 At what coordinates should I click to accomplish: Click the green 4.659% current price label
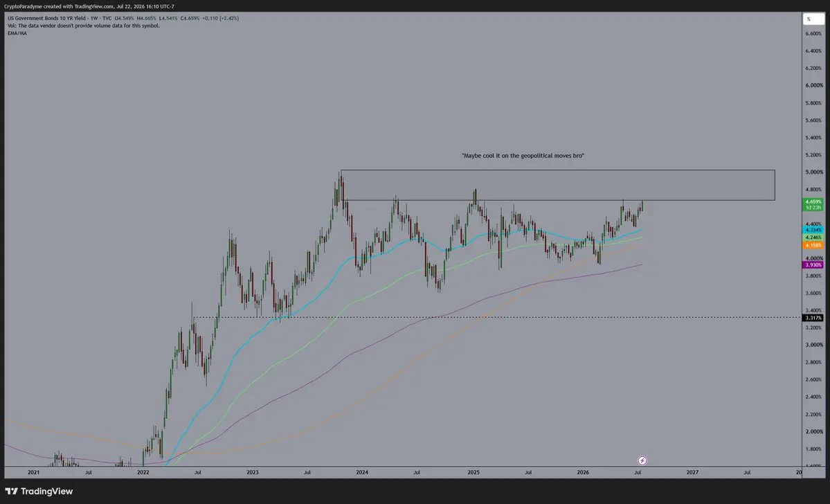coord(813,204)
